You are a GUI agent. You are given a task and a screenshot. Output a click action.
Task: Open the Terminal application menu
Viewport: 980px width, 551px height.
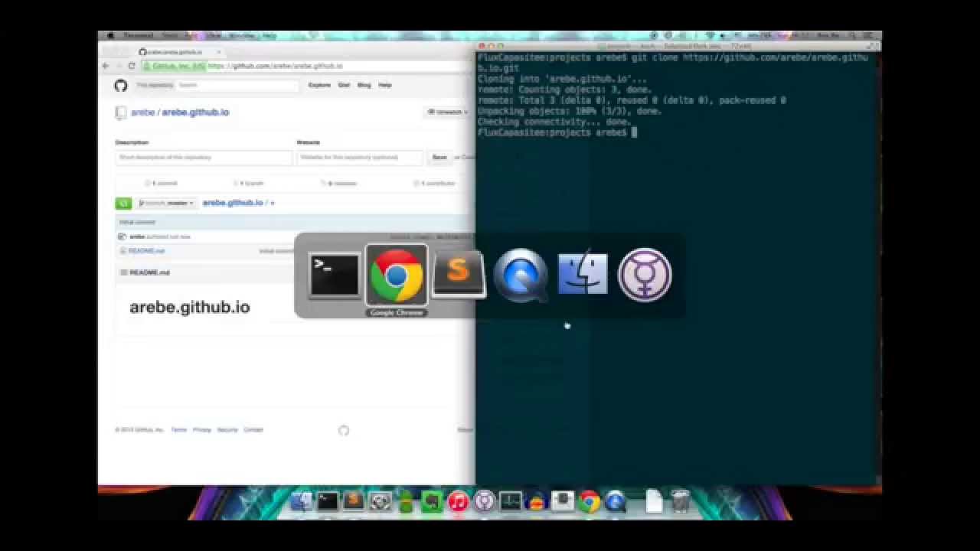(x=139, y=35)
